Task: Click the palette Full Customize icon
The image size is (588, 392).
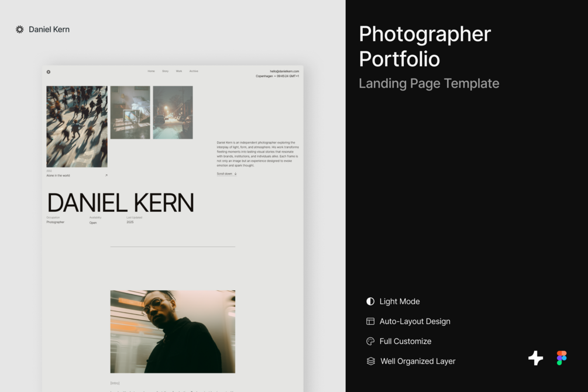Action: (x=370, y=341)
